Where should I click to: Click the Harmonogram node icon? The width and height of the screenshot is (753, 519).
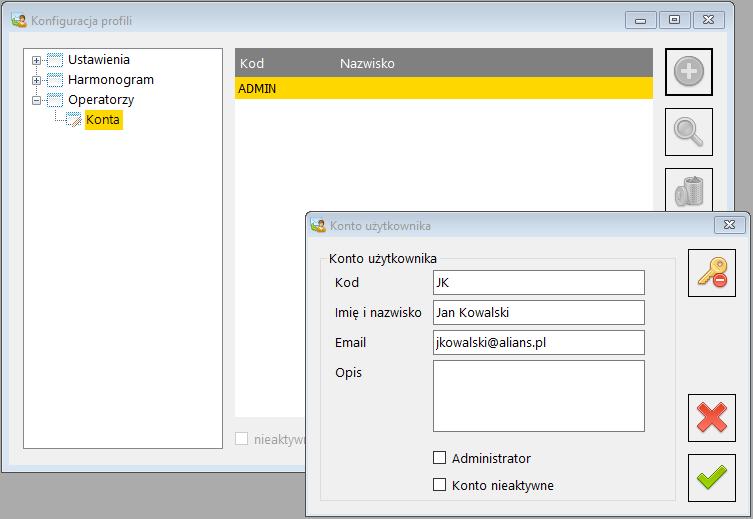[55, 80]
